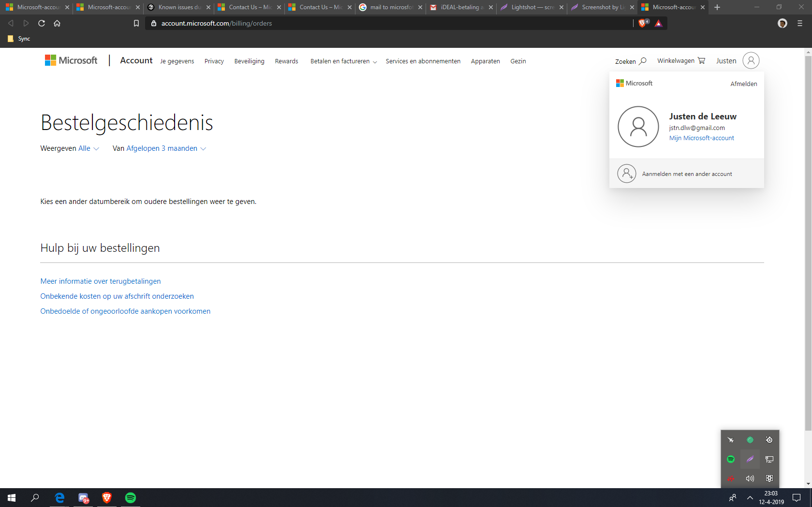Click the red dots tray icon
812x507 pixels.
pyautogui.click(x=731, y=478)
